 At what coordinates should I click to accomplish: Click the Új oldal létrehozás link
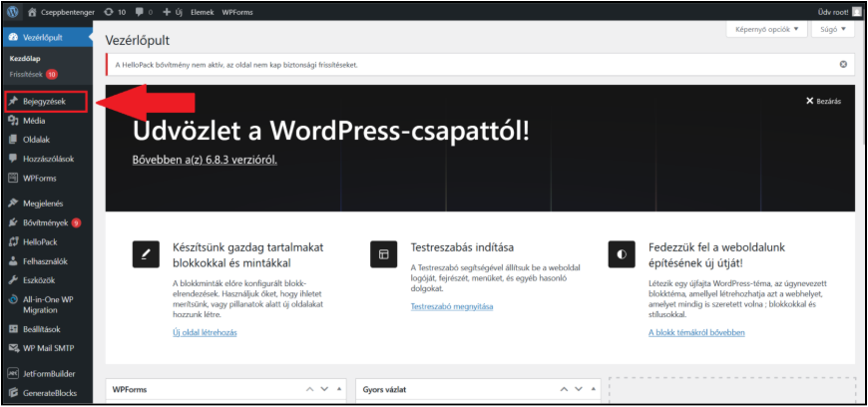click(204, 332)
